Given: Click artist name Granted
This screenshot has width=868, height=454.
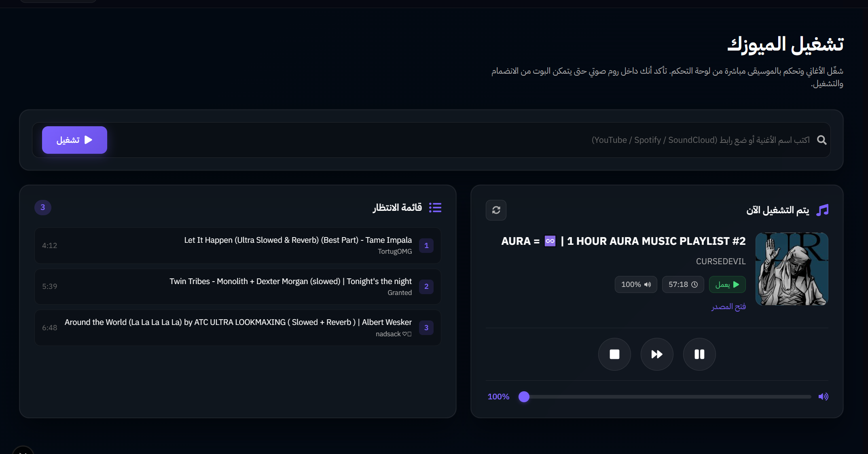Looking at the screenshot, I should pyautogui.click(x=400, y=293).
